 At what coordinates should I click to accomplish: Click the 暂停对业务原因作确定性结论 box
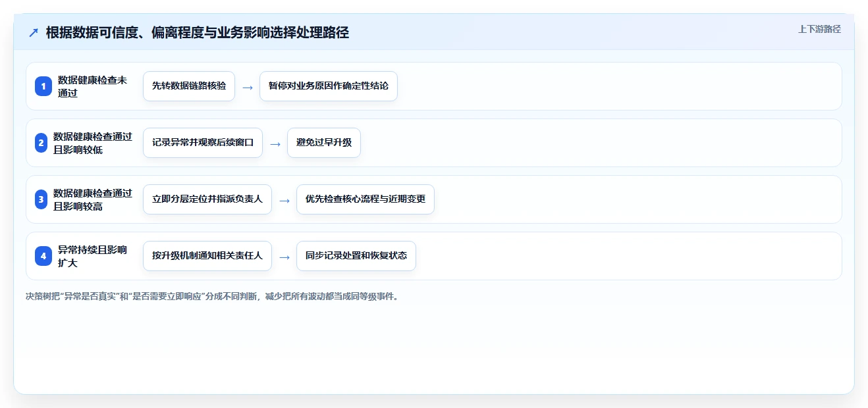(329, 86)
